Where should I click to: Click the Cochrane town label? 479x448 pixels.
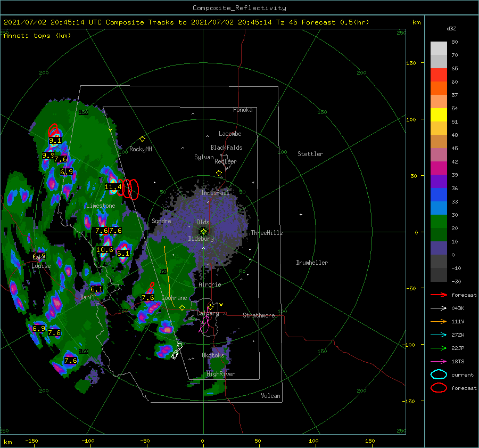(174, 298)
